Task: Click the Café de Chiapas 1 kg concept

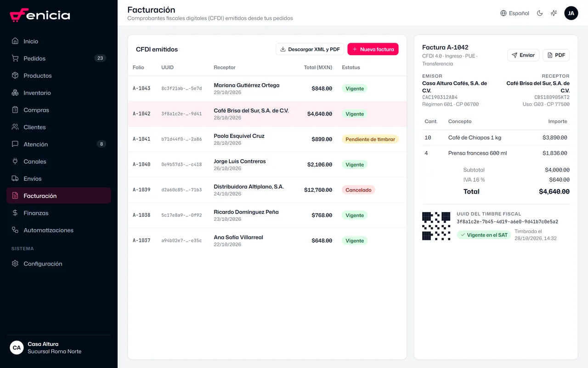Action: click(x=475, y=138)
